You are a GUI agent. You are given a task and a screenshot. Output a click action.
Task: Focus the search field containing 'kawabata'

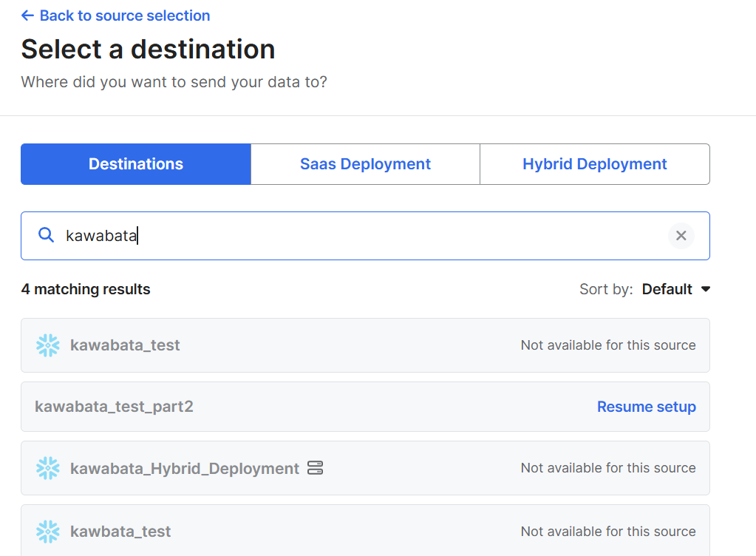pos(355,236)
